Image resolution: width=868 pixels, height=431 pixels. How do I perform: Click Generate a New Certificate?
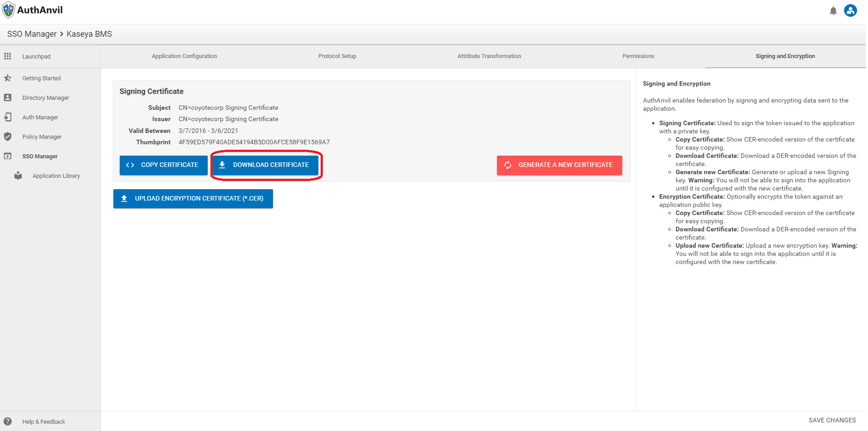(559, 165)
